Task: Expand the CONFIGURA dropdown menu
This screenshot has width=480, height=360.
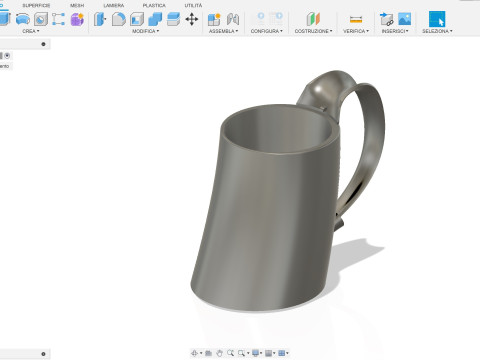Action: (x=267, y=31)
